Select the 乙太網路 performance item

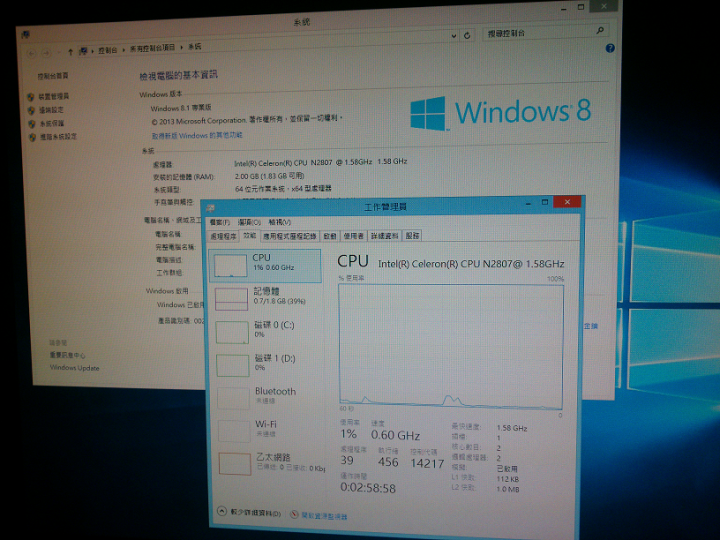(x=271, y=463)
